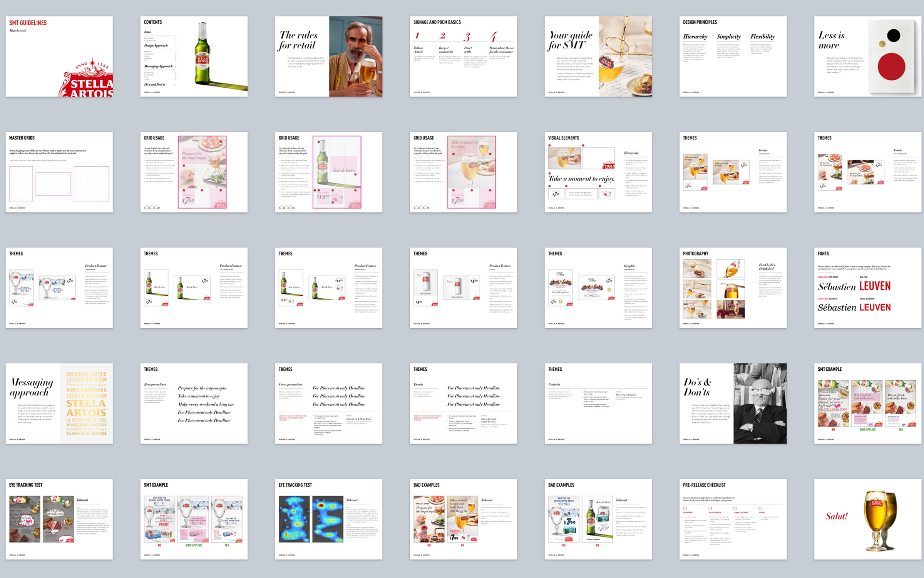Open Grid Usage slide with green bottle

329,172
